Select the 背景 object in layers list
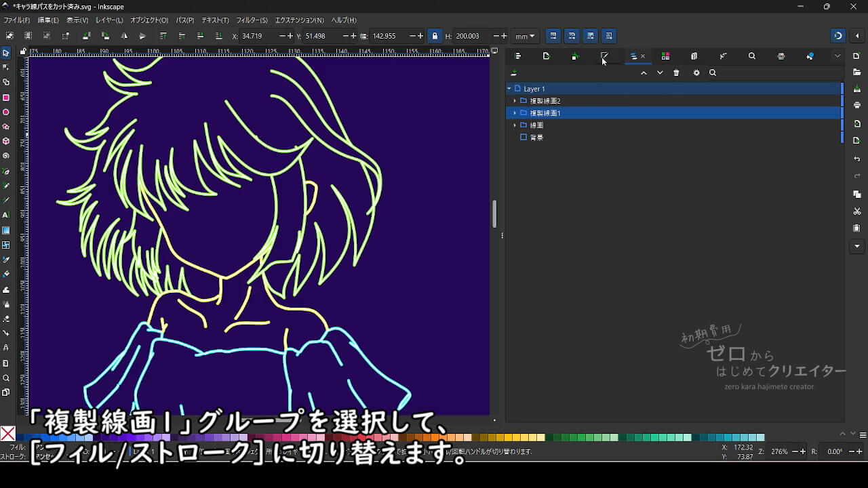The image size is (868, 488). 536,138
